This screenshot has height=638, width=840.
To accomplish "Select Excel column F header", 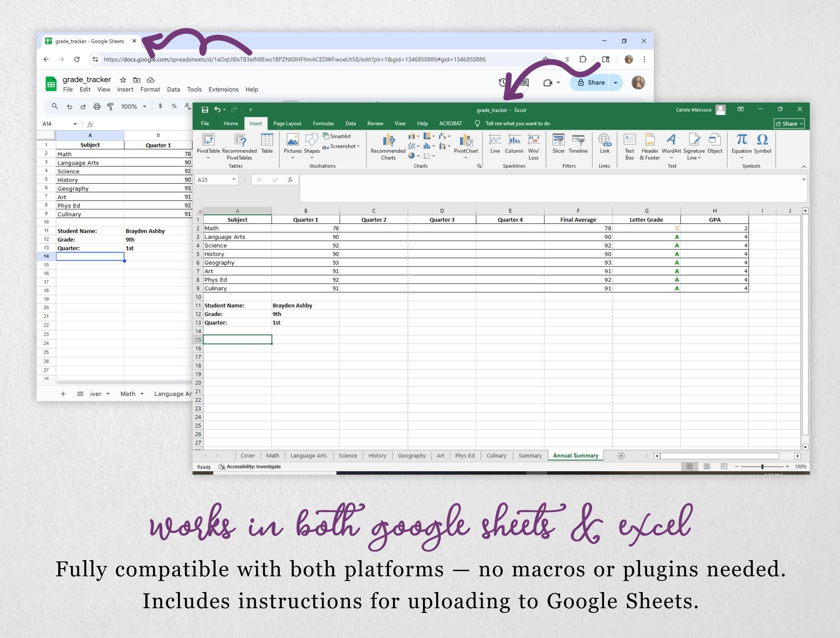I will pyautogui.click(x=578, y=211).
